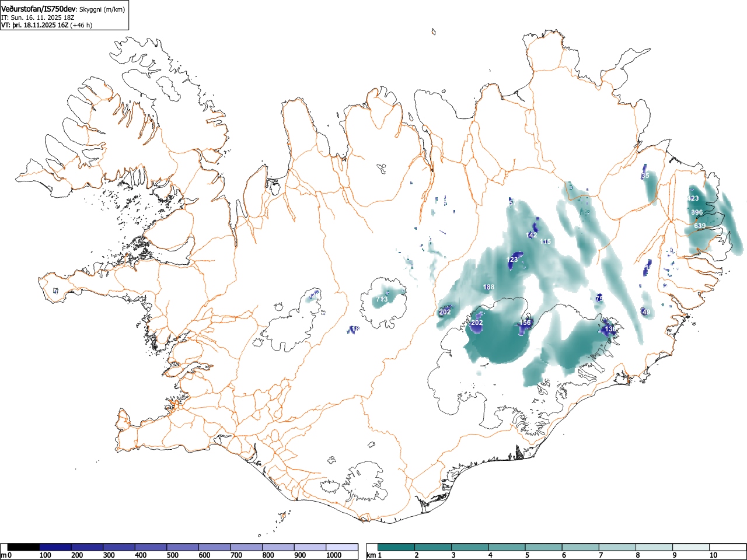Click the 500–600 m legend swatch
Viewport: 747px width, 560px height.
click(183, 547)
